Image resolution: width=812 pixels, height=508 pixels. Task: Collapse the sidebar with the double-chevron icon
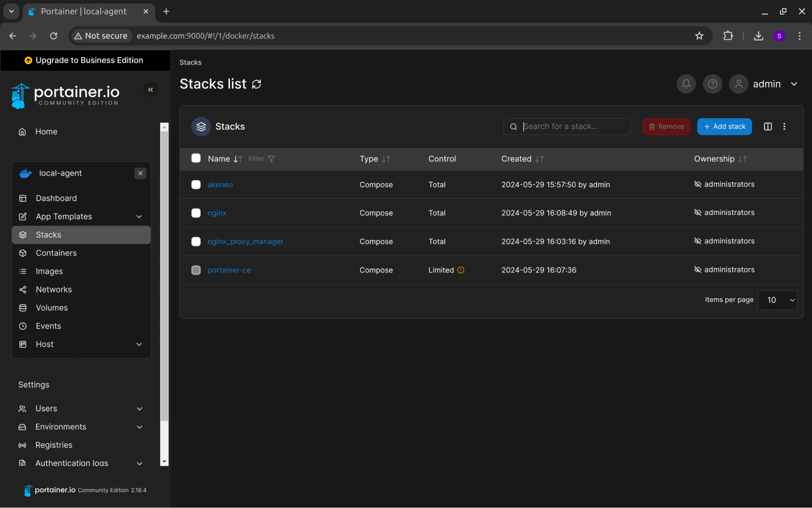[150, 90]
